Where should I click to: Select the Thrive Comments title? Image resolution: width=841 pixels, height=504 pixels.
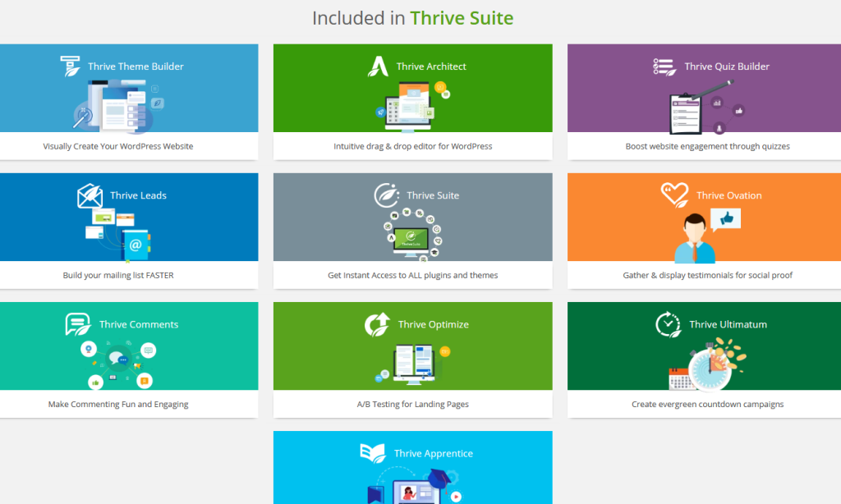[x=139, y=324]
